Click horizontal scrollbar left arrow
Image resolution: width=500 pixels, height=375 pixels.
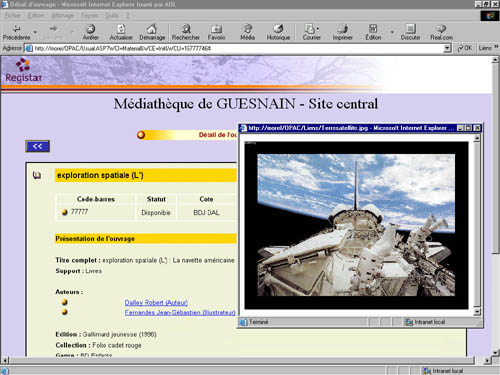click(x=5, y=360)
